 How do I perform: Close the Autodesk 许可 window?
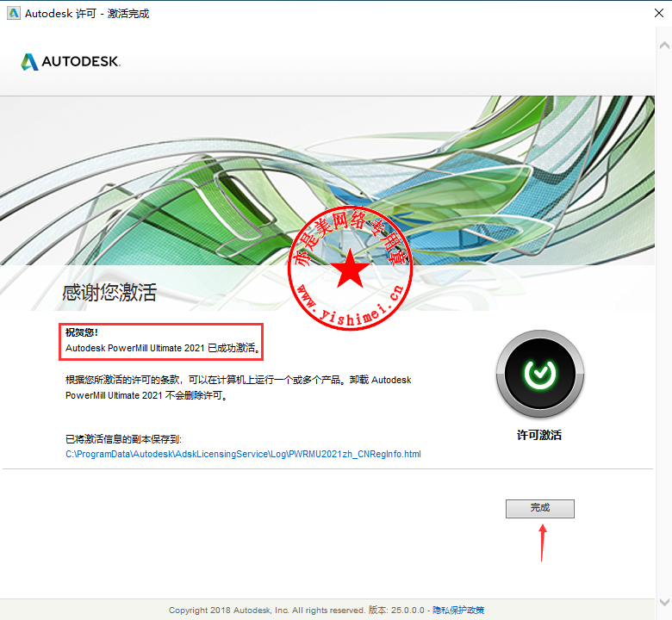coord(659,13)
